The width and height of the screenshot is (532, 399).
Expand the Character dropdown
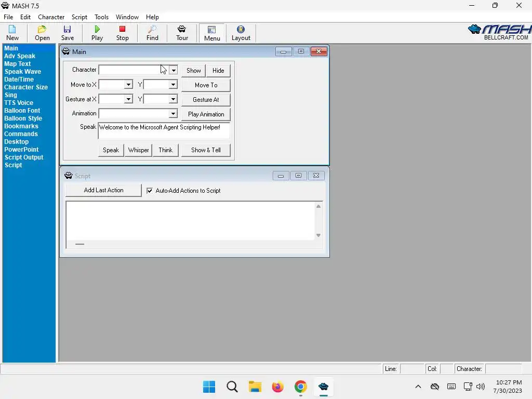point(174,70)
